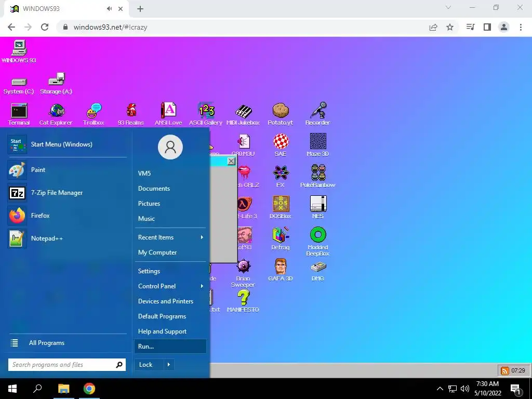Toggle the browser side panel
Viewport: 532px width, 399px height.
(x=487, y=27)
